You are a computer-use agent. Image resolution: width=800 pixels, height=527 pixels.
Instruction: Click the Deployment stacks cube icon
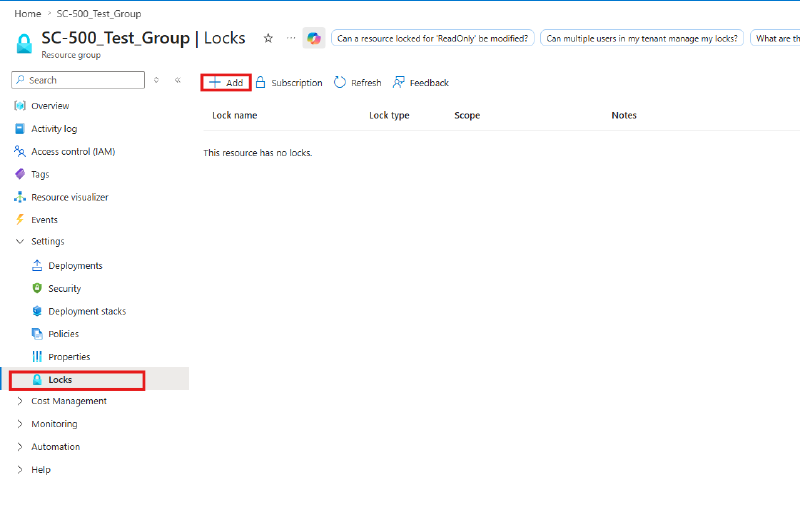[37, 311]
